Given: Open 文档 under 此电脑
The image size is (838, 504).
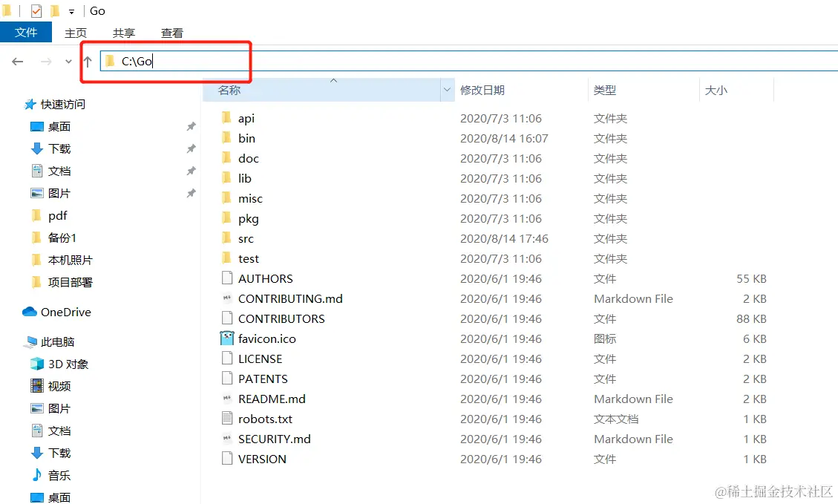Looking at the screenshot, I should pos(59,431).
